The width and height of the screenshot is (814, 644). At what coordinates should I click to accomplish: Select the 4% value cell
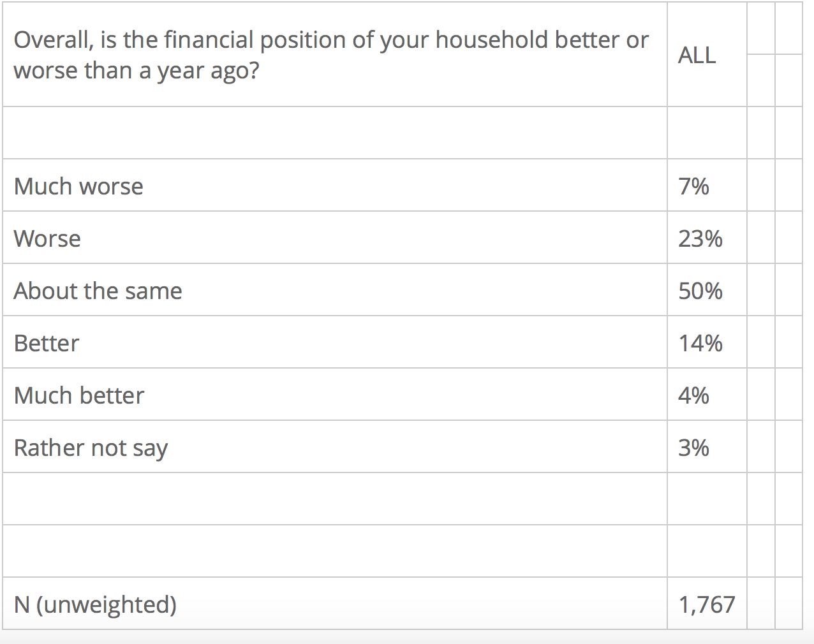[694, 395]
